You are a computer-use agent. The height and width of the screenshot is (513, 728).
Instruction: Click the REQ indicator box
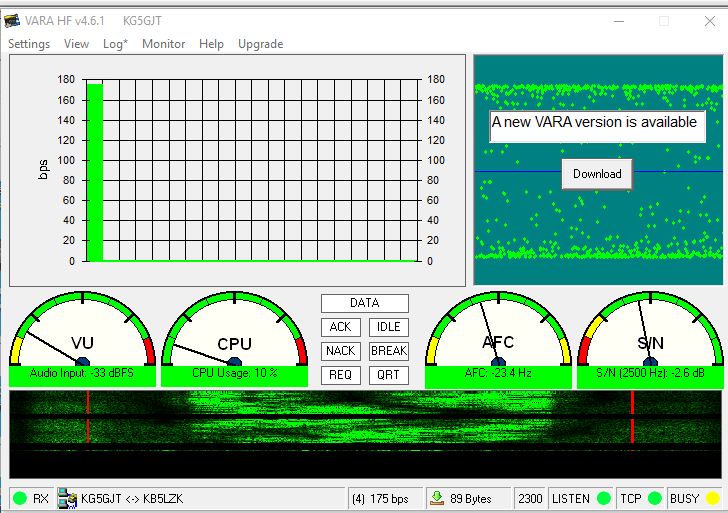coord(340,375)
